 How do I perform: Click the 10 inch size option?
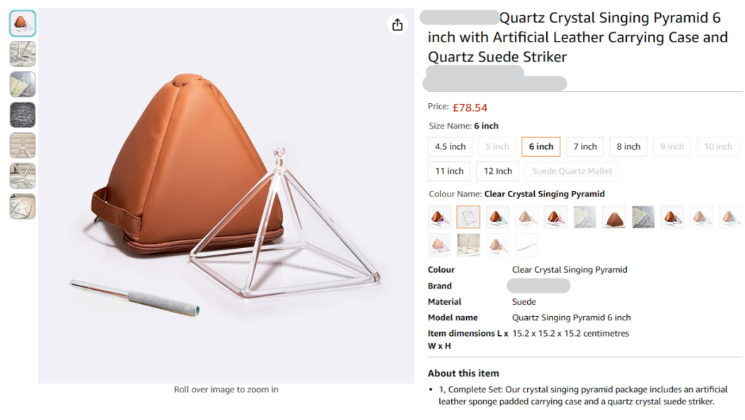click(x=718, y=147)
